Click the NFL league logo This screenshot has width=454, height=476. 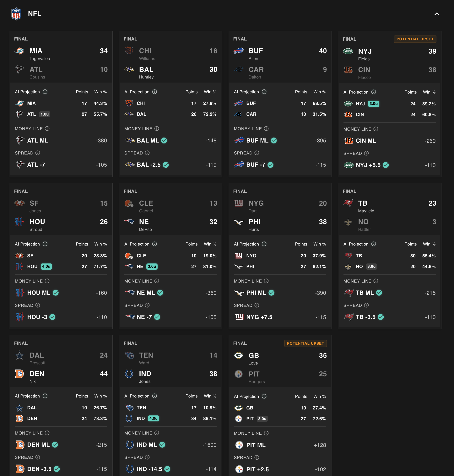coord(16,14)
